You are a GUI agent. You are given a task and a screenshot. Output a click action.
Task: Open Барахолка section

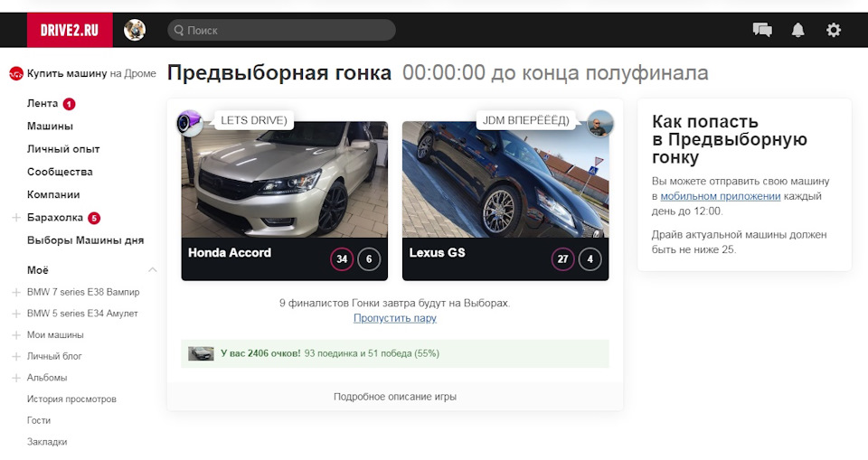coord(55,218)
